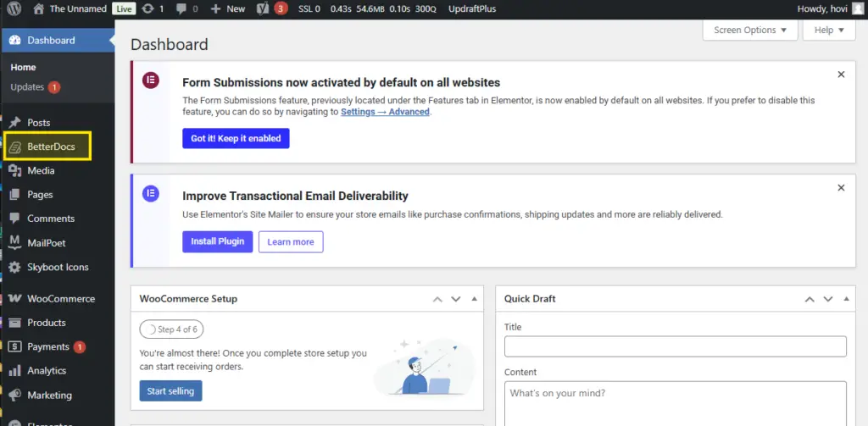Click the Media icon in sidebar

pyautogui.click(x=15, y=171)
